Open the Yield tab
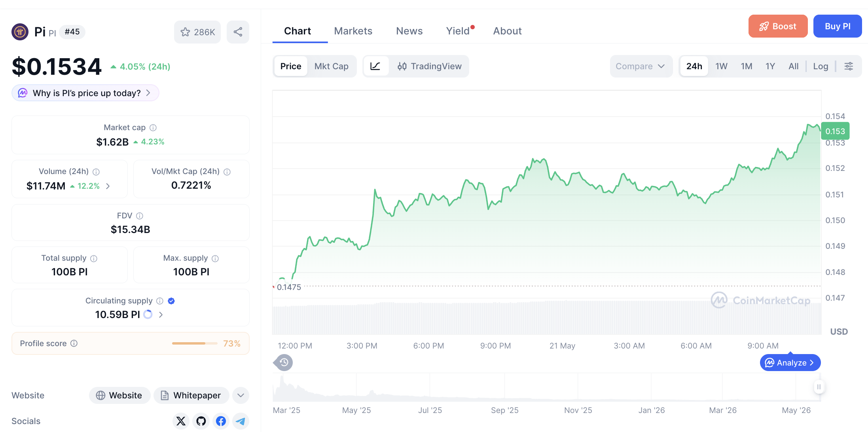Viewport: 868px width, 432px height. pyautogui.click(x=458, y=31)
